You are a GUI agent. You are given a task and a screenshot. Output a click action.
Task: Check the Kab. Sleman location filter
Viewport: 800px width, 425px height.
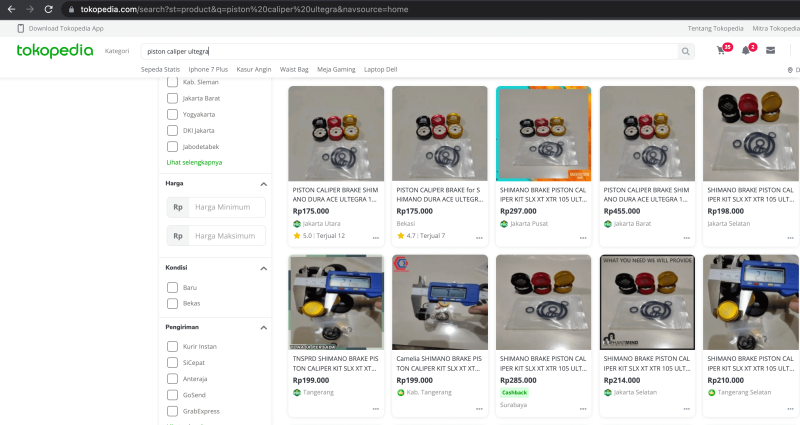172,82
